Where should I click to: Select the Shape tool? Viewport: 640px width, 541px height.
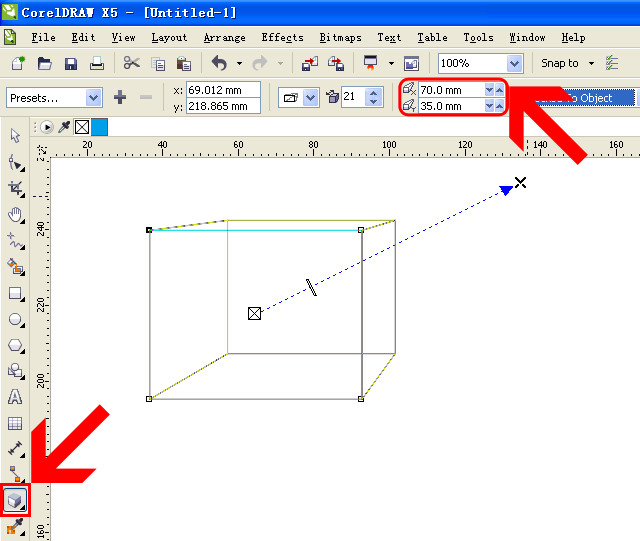(16, 163)
